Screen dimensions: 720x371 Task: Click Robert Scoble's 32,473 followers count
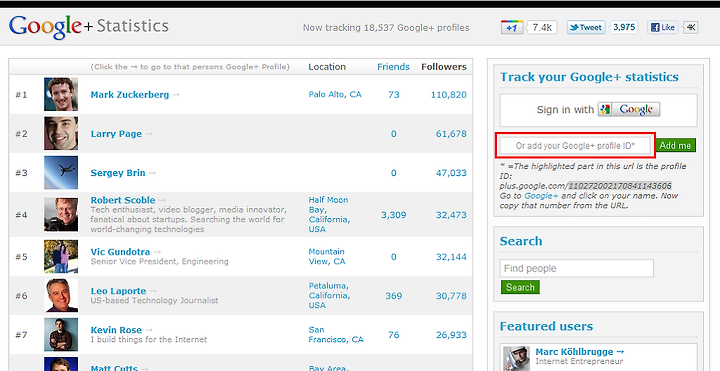tap(451, 215)
